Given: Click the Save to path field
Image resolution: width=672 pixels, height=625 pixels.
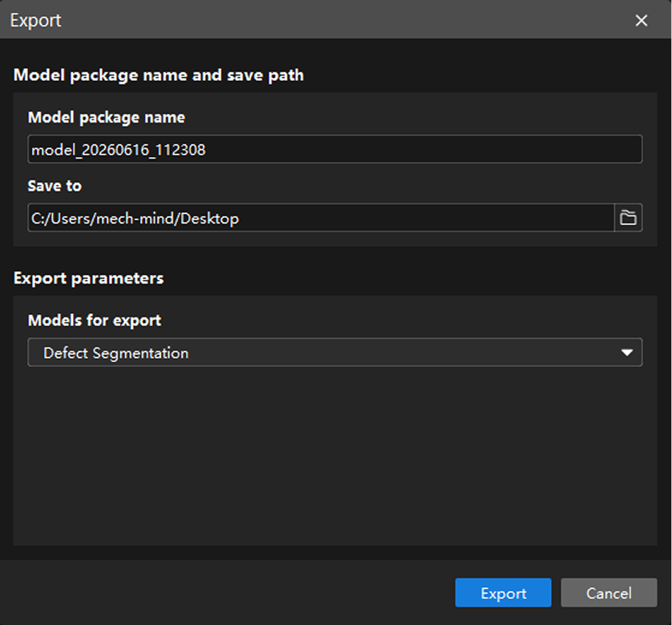Looking at the screenshot, I should [321, 218].
